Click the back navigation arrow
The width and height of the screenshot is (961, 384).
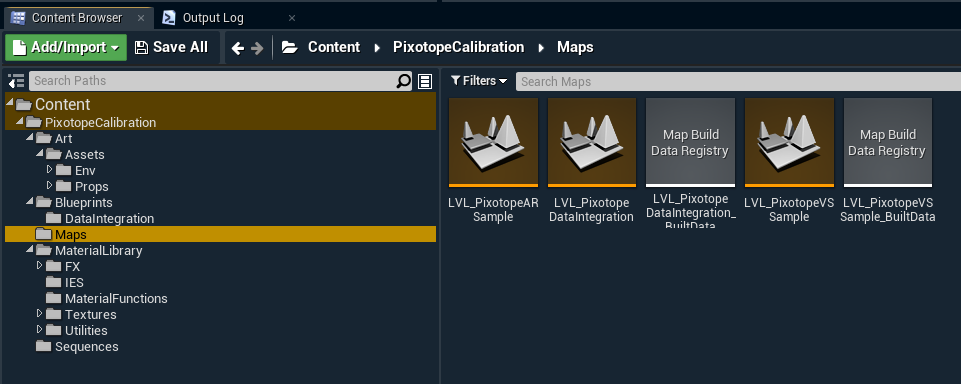click(x=238, y=48)
